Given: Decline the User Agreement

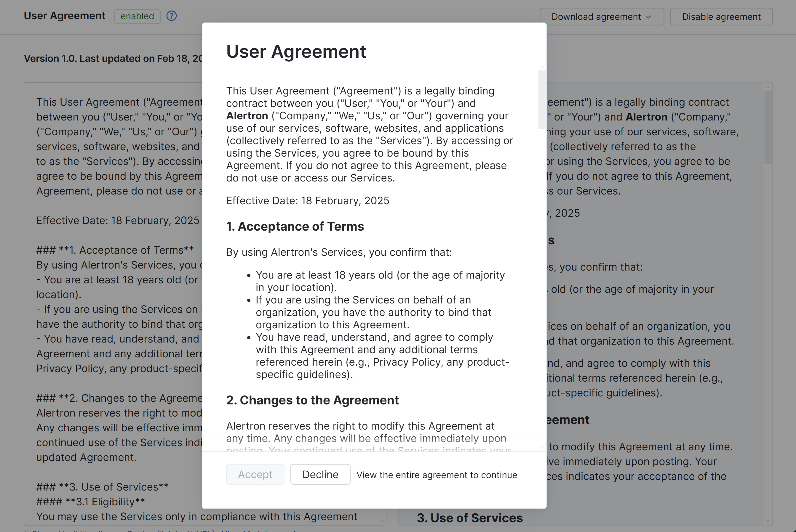Looking at the screenshot, I should tap(320, 474).
